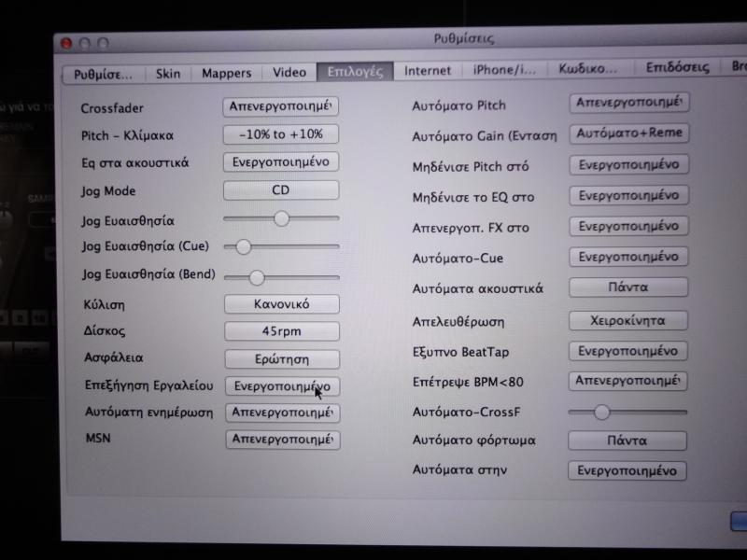Image resolution: width=747 pixels, height=560 pixels.
Task: Switch to the Skin tab
Action: pos(168,73)
